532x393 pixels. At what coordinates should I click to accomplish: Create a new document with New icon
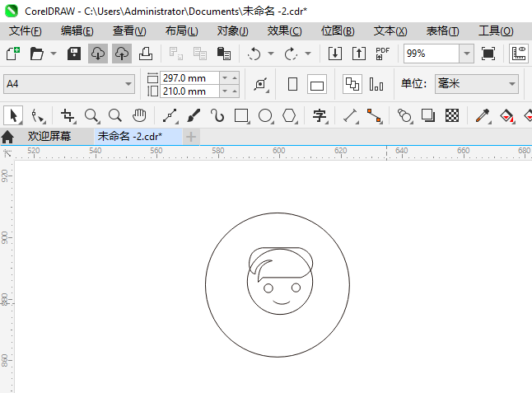pyautogui.click(x=13, y=54)
